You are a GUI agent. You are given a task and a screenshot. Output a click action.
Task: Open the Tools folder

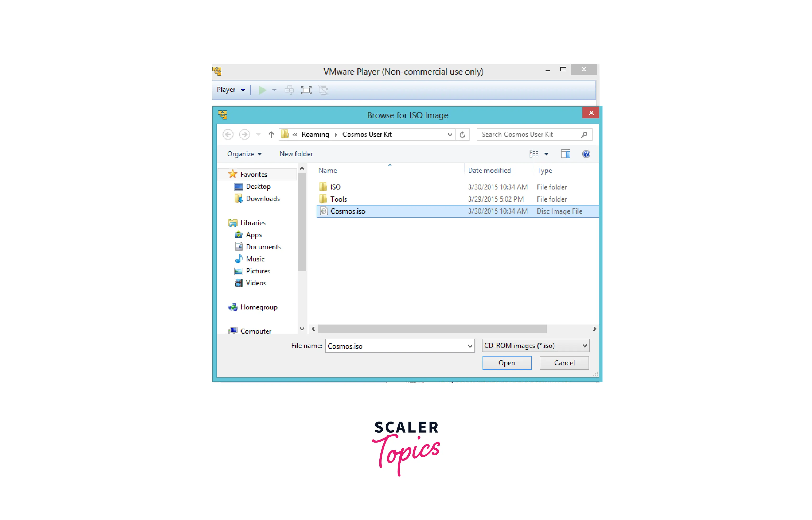point(338,198)
